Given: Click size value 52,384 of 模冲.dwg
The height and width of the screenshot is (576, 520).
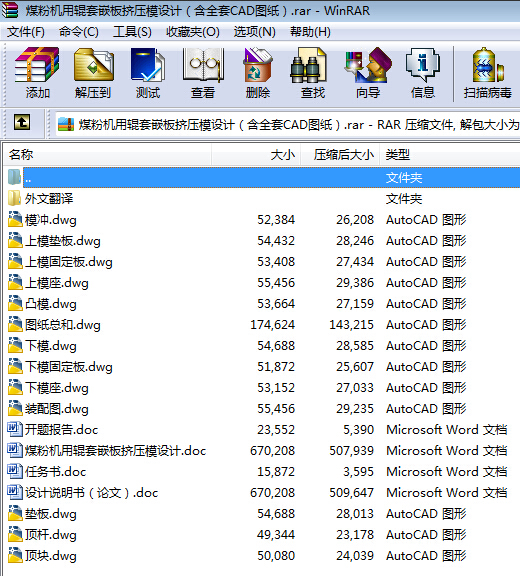Looking at the screenshot, I should click(x=276, y=220).
